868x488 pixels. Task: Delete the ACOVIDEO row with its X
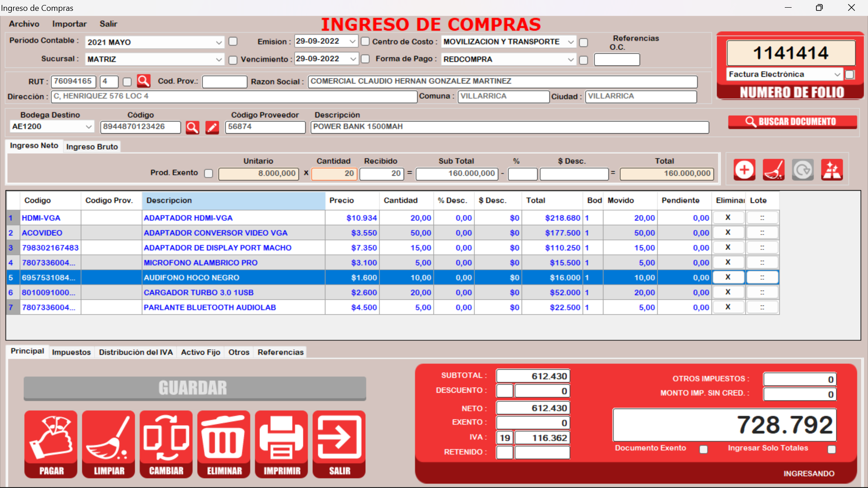tap(728, 233)
